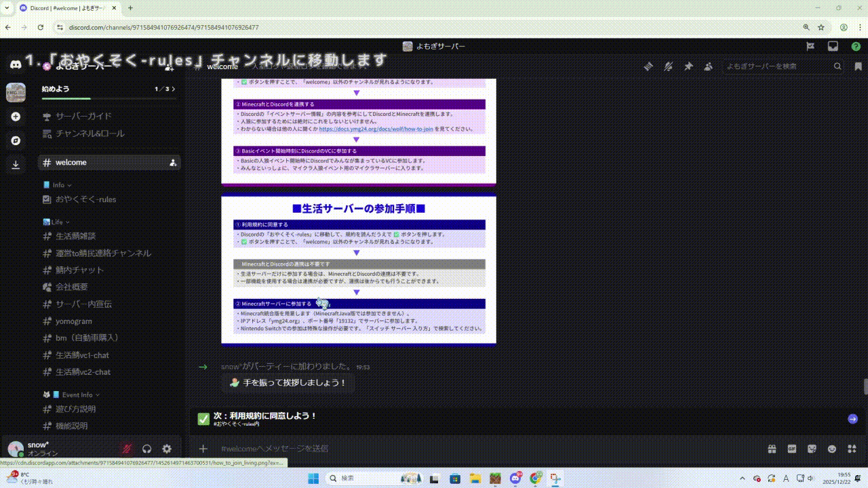Open the 遊び方説明 channel
The height and width of the screenshot is (488, 868).
click(x=110, y=409)
